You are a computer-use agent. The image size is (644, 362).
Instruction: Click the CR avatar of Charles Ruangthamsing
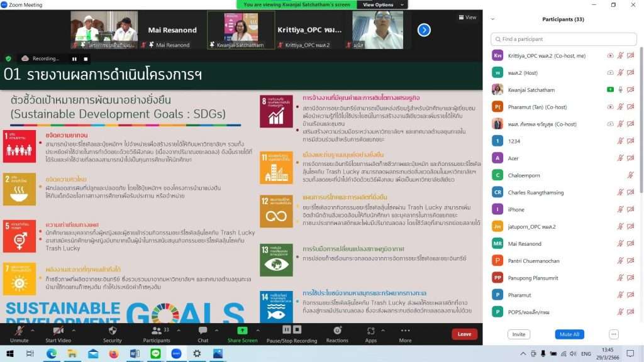coord(497,192)
